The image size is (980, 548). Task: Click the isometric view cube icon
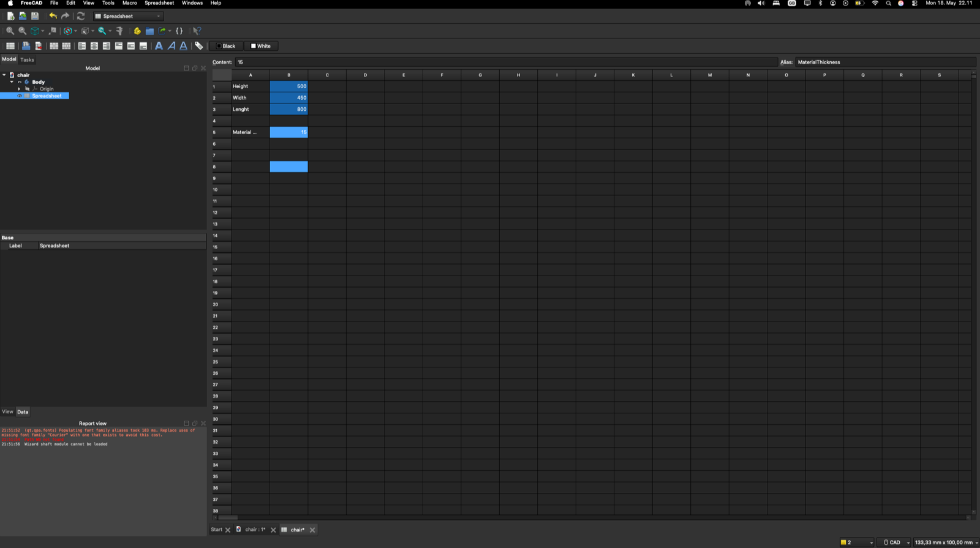pyautogui.click(x=35, y=31)
